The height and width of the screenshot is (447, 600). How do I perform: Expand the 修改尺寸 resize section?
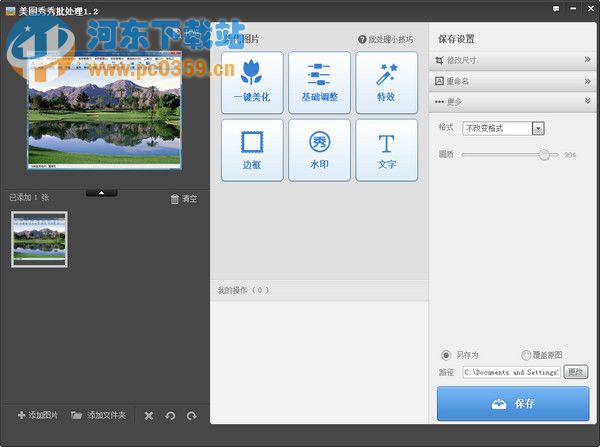click(x=513, y=60)
